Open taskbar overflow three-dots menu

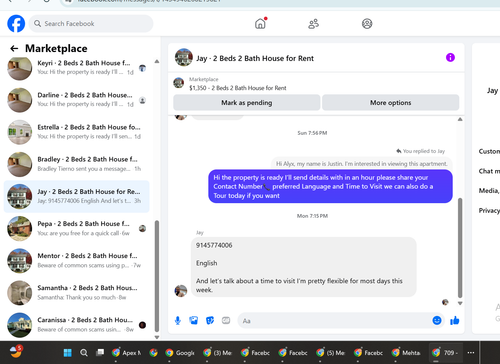click(471, 353)
